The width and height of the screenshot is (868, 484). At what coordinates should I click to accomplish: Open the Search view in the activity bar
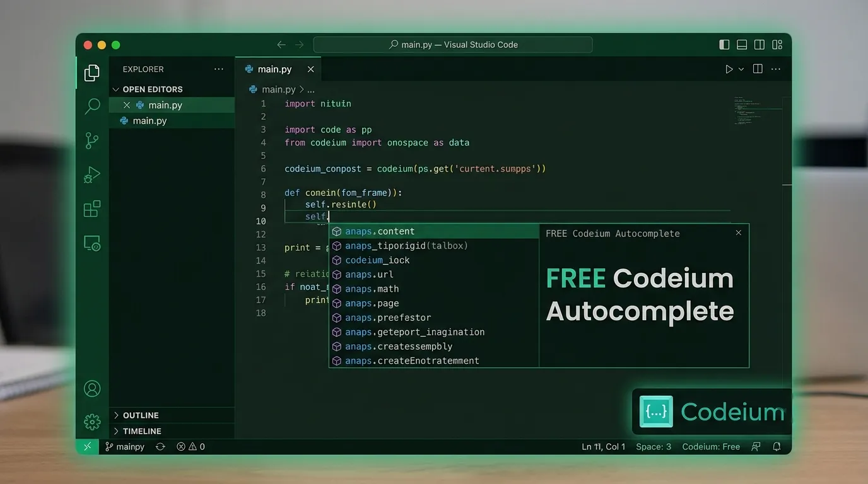[92, 106]
